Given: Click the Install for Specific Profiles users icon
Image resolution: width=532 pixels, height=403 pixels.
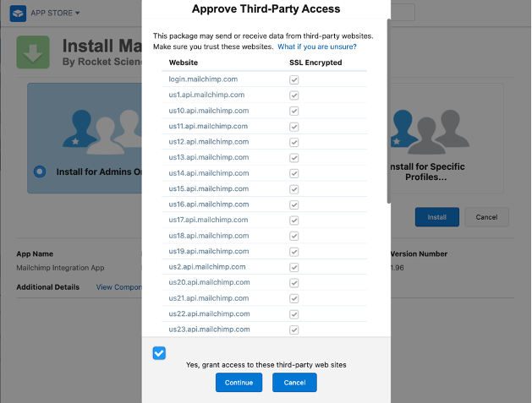Looking at the screenshot, I should pyautogui.click(x=431, y=132).
